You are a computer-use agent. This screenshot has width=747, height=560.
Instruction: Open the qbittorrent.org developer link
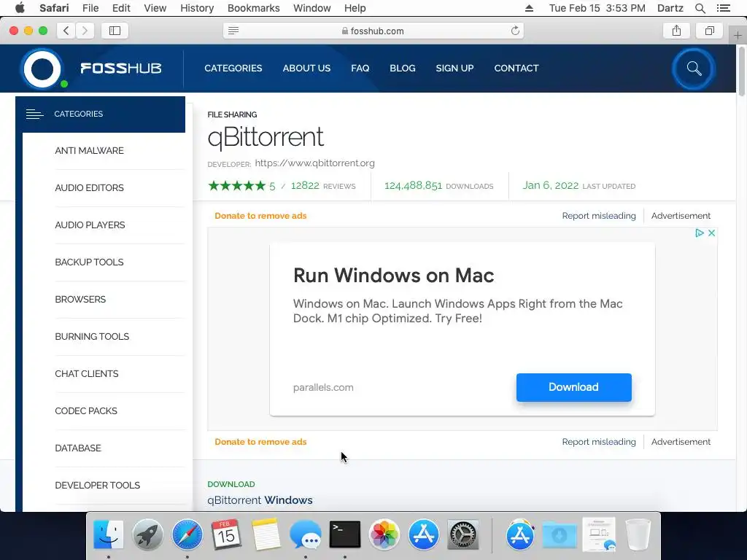click(x=314, y=163)
